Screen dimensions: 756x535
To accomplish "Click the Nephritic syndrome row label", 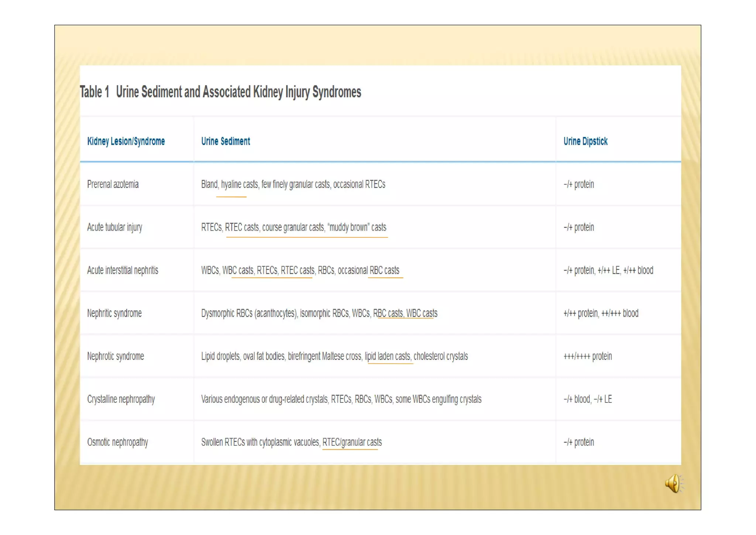I will click(114, 313).
